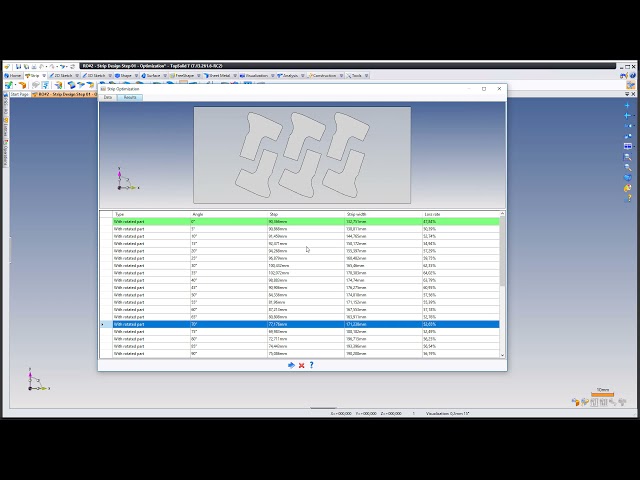This screenshot has width=640, height=480.
Task: Click the red X cancel icon
Action: coord(301,365)
